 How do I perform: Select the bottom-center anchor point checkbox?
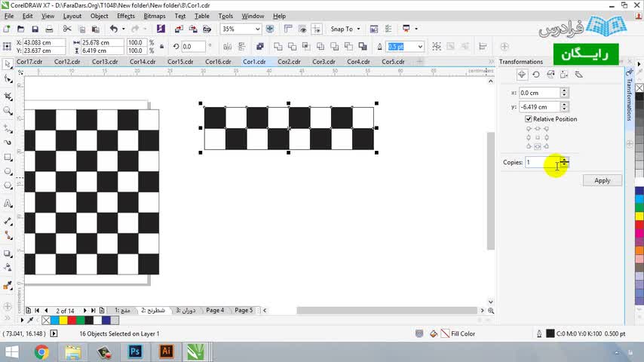(537, 146)
